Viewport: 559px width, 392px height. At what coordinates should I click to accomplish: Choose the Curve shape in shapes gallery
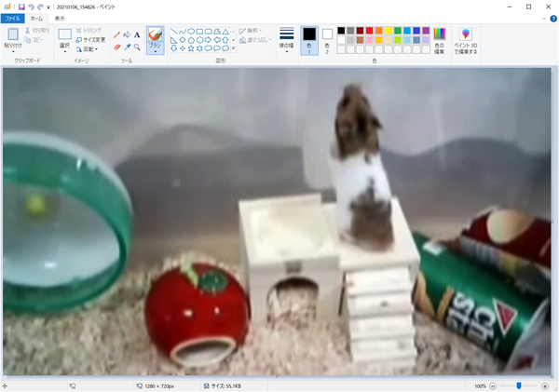(183, 32)
